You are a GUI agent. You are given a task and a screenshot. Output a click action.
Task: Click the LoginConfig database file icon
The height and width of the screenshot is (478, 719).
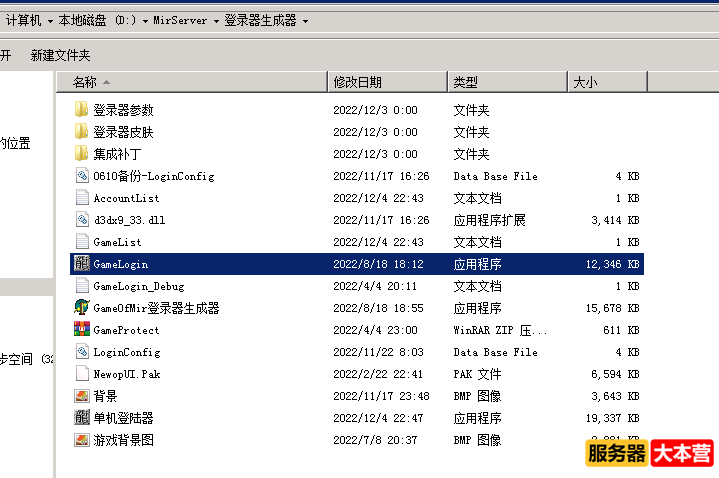[82, 352]
